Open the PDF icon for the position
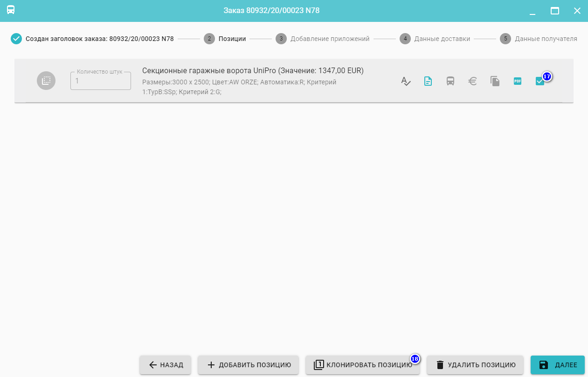The width and height of the screenshot is (588, 377). tap(517, 81)
